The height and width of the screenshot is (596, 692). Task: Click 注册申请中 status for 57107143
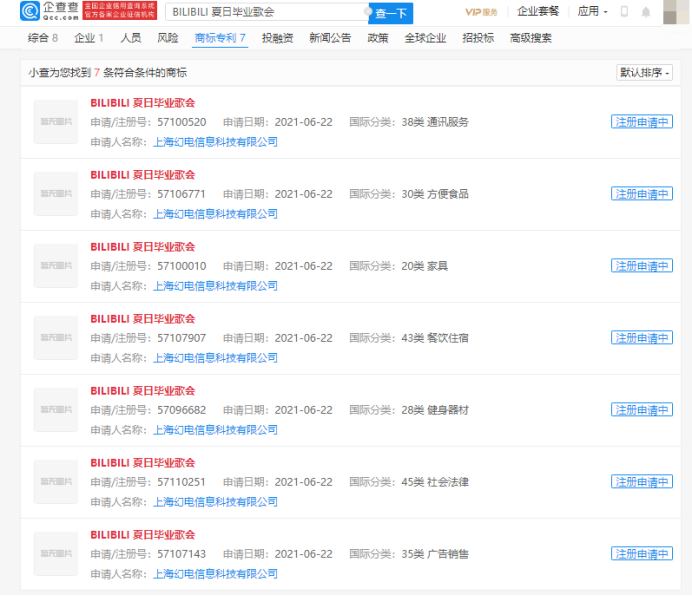642,554
